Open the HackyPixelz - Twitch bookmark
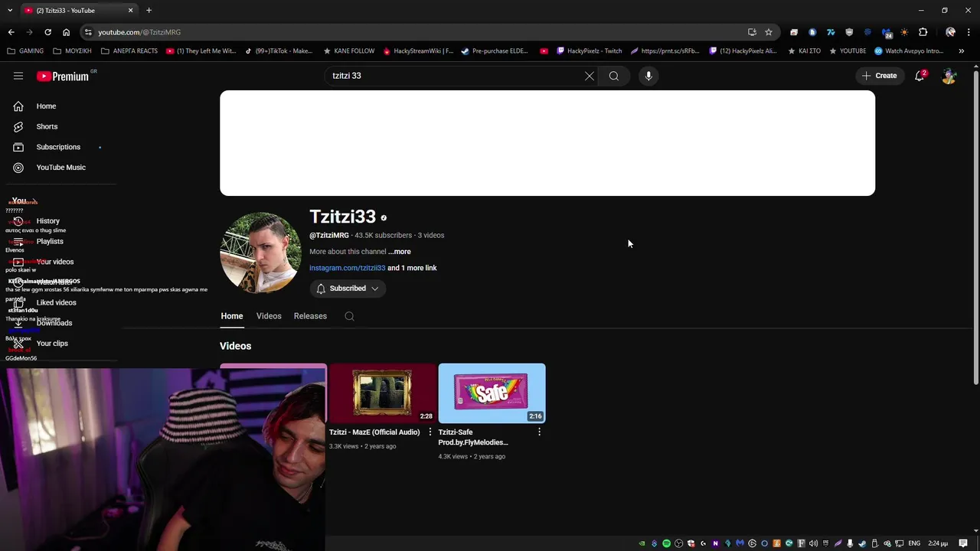The height and width of the screenshot is (551, 980). tap(589, 51)
